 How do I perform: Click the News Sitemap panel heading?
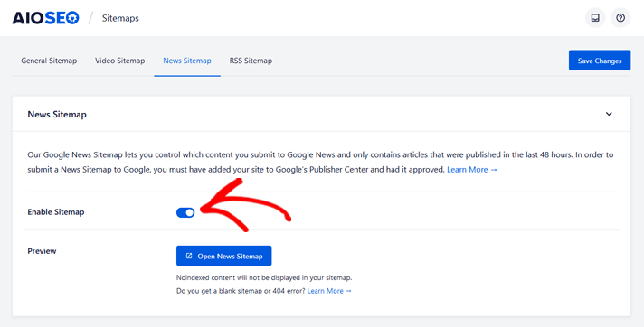57,115
